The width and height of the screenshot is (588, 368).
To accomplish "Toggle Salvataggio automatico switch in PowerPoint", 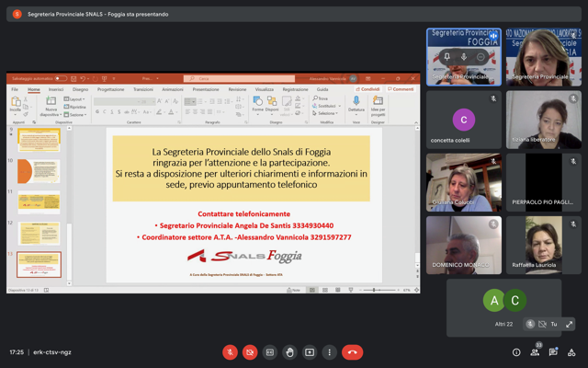I will [61, 78].
